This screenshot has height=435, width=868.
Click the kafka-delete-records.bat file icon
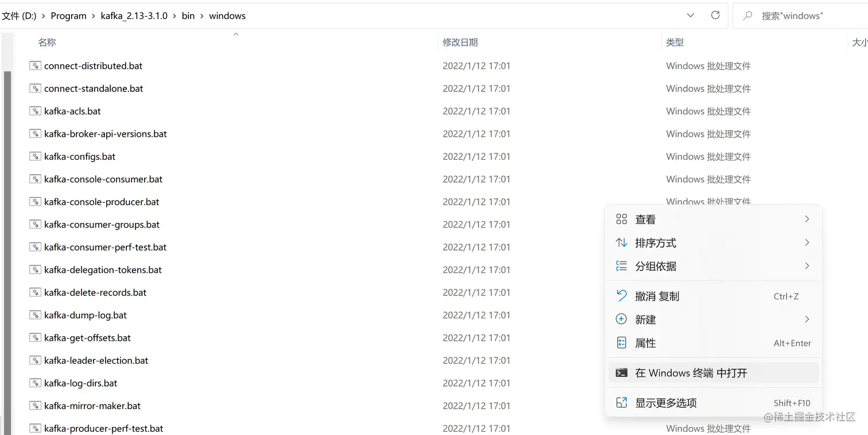pyautogui.click(x=35, y=292)
